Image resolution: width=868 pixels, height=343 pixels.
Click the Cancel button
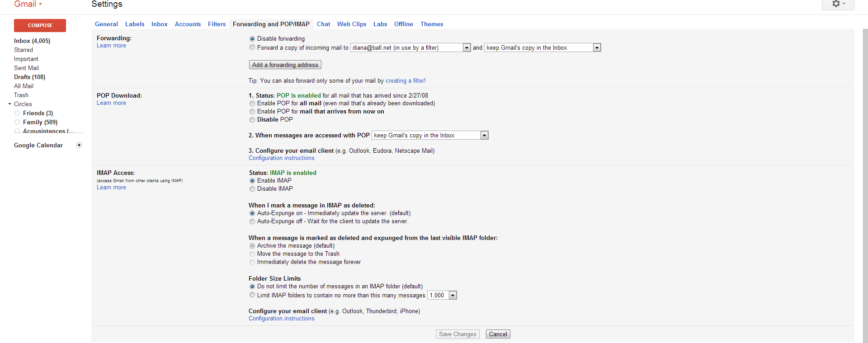pyautogui.click(x=498, y=334)
